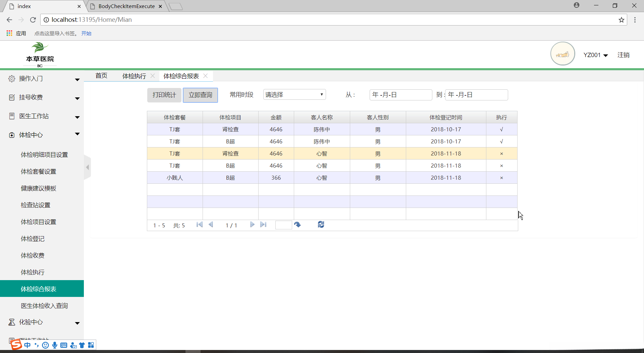This screenshot has height=353, width=644.
Task: Close the 体检综合报表 tab
Action: tap(206, 76)
